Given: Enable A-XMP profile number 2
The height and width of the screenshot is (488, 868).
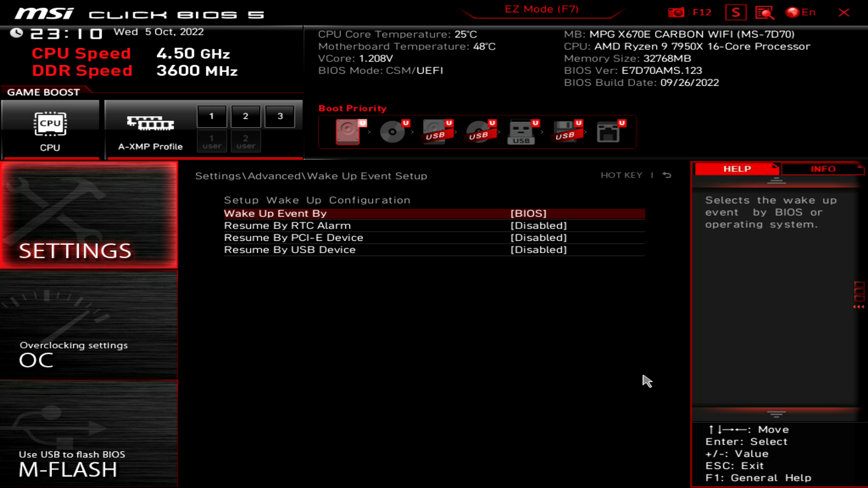Looking at the screenshot, I should click(x=245, y=117).
